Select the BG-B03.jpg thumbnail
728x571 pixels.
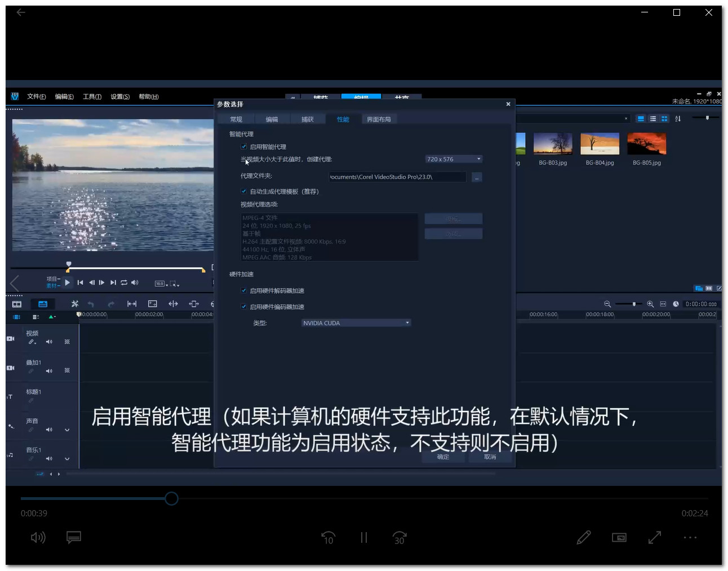tap(553, 144)
